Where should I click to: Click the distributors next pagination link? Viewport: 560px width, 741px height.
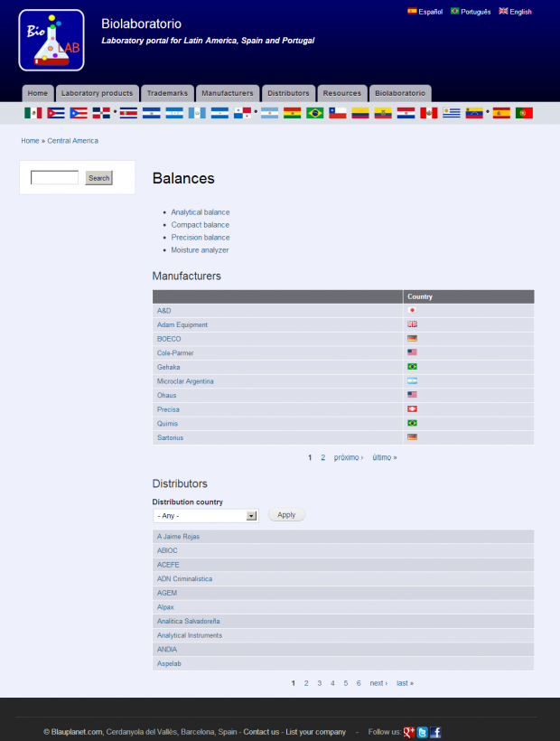pyautogui.click(x=378, y=683)
